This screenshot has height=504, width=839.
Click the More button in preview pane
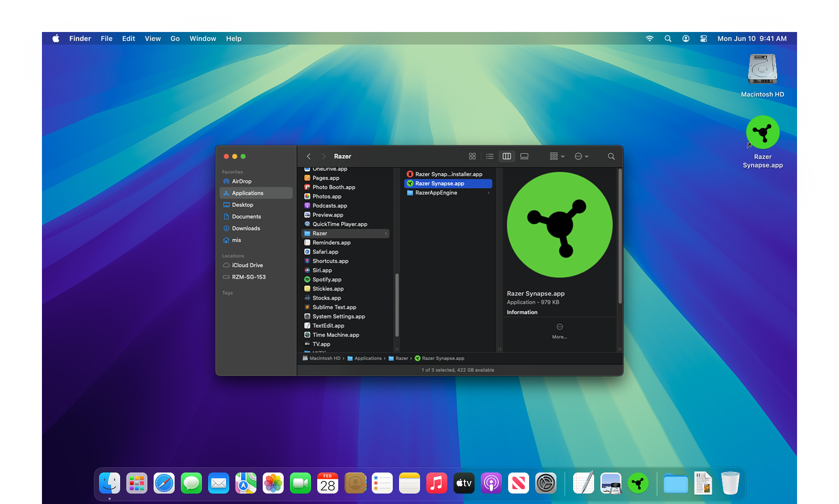pyautogui.click(x=560, y=331)
